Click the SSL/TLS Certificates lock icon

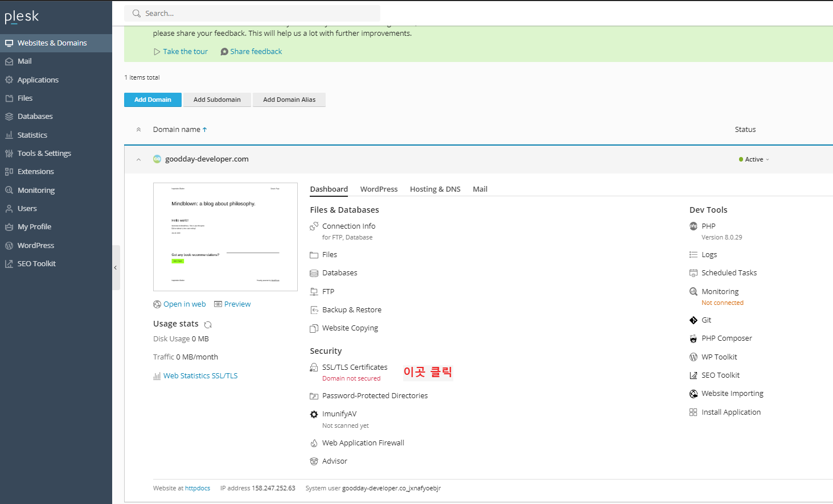point(314,367)
